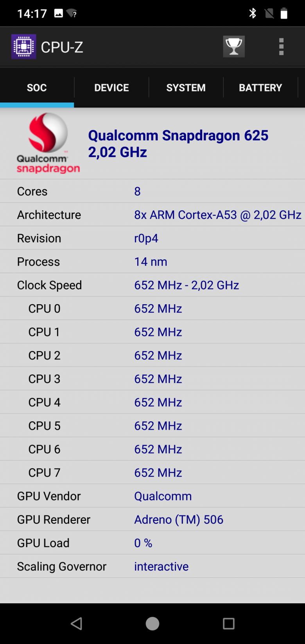305x644 pixels.
Task: Tap the Scaling Governor interactive row
Action: coord(152,567)
